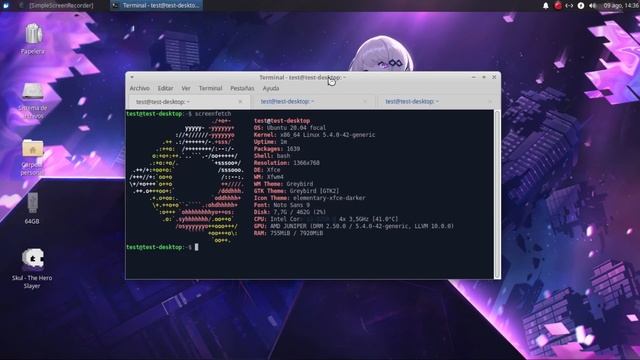Close the first terminal tab

click(x=240, y=102)
